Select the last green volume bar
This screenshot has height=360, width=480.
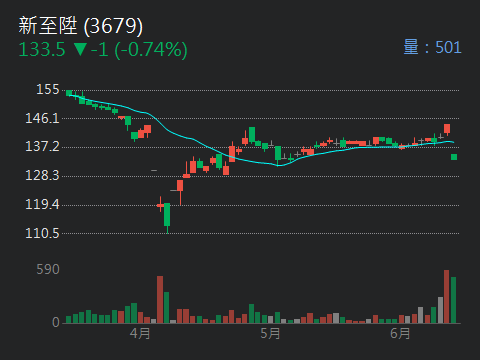(x=453, y=300)
